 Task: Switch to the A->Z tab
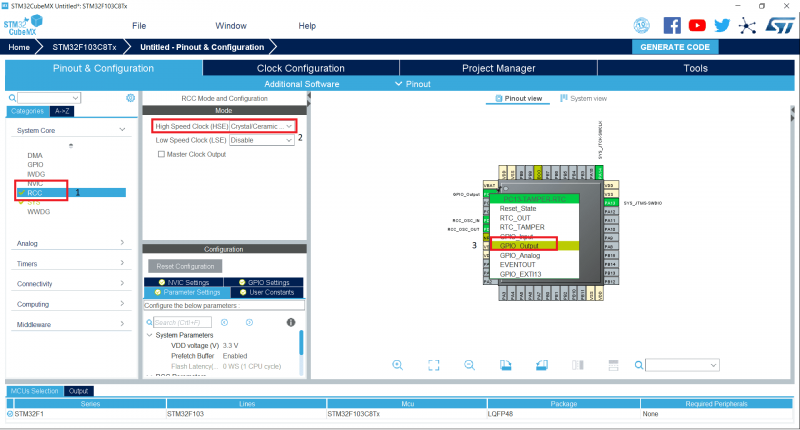tap(62, 111)
